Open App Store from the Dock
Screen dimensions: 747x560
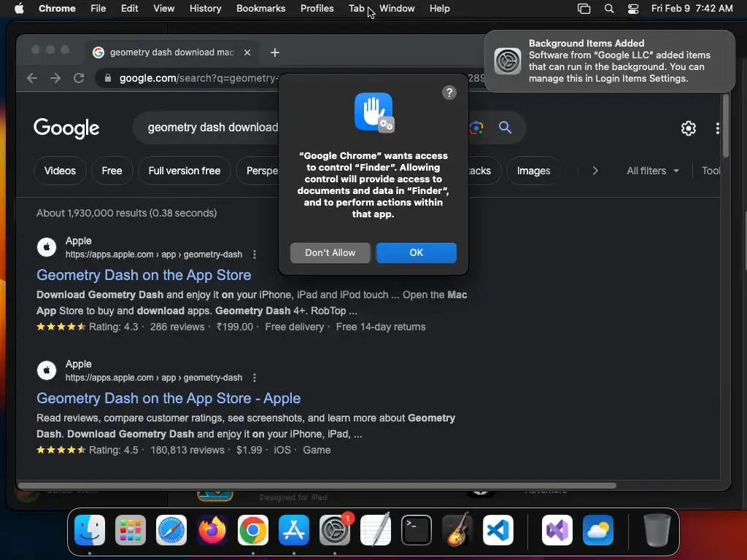pyautogui.click(x=294, y=530)
